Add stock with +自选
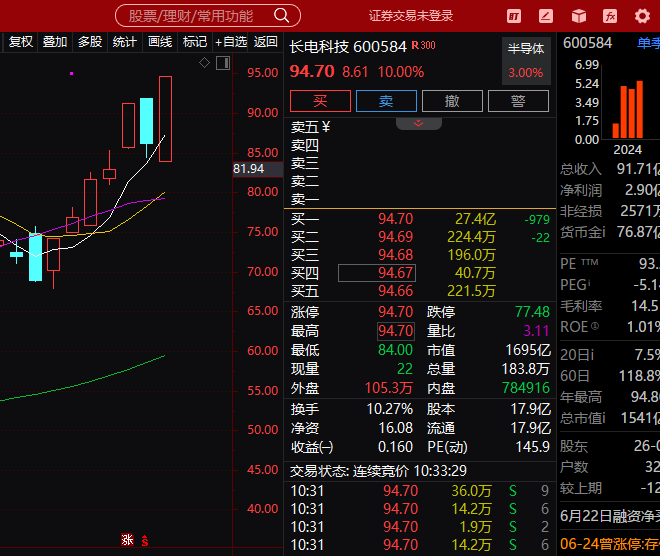 pos(231,42)
